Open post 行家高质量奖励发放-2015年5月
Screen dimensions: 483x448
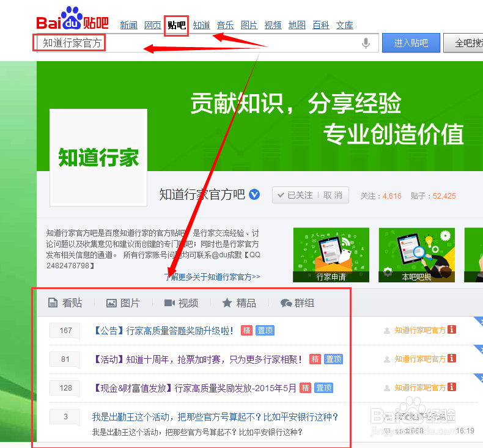coord(194,387)
